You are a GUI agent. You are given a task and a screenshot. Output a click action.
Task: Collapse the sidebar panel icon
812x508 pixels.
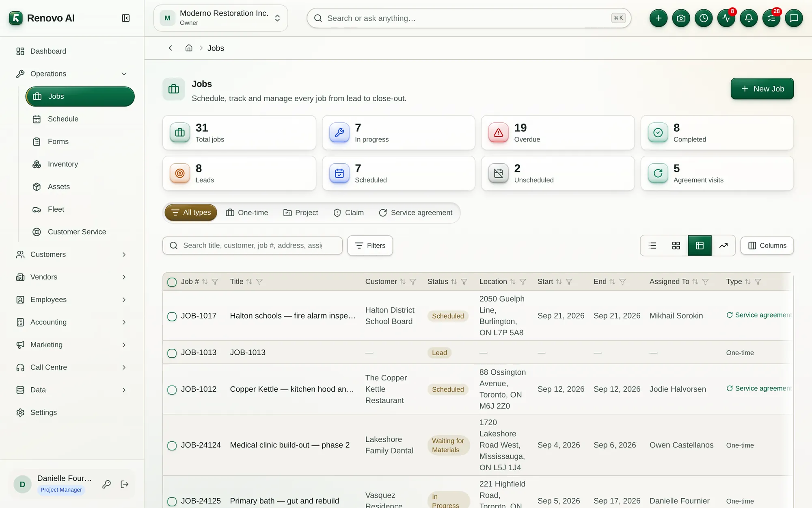pos(125,18)
